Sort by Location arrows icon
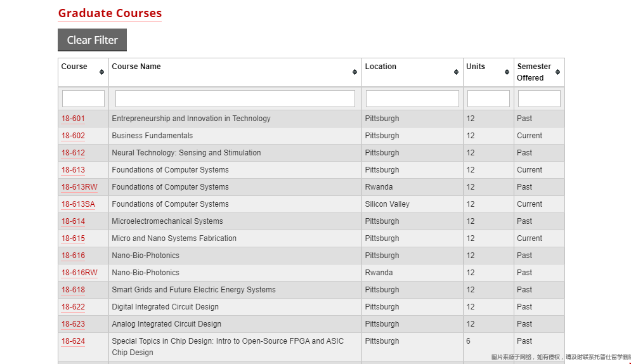The image size is (631, 364). [456, 72]
